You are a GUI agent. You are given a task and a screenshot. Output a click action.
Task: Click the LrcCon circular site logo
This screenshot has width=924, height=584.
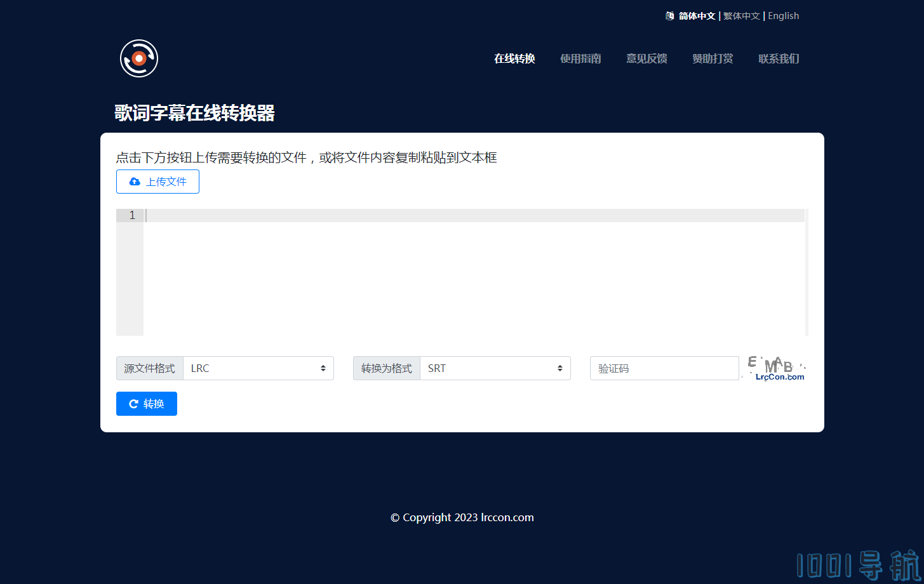coord(139,58)
